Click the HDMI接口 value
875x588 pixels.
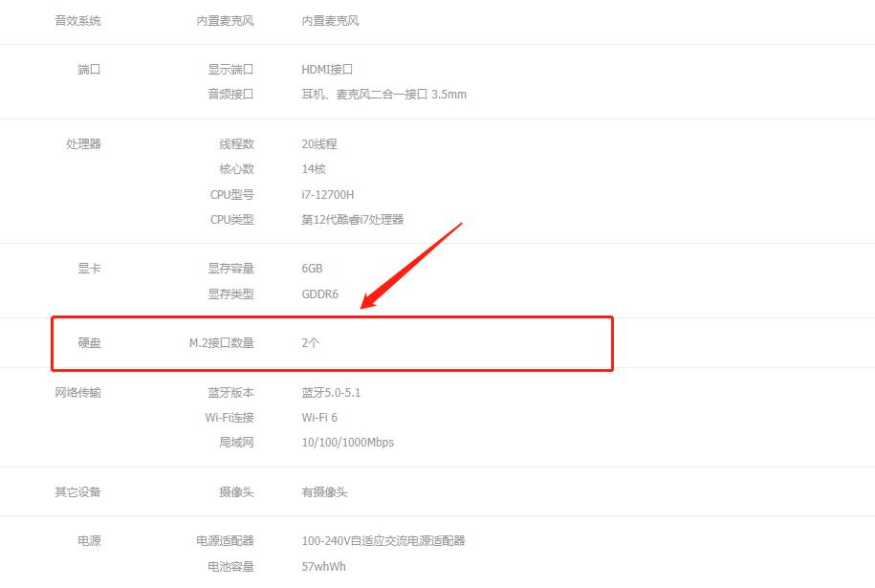(327, 69)
